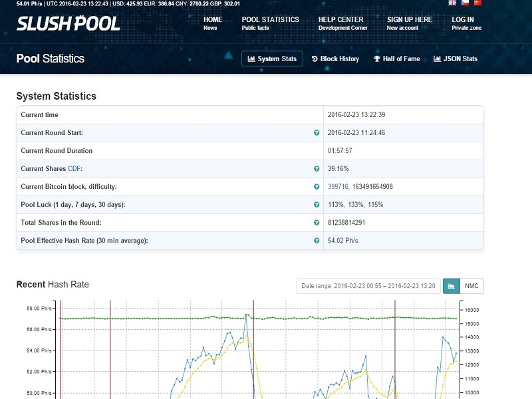
Task: Open help for Pool Effective Hash Rate
Action: [x=317, y=241]
